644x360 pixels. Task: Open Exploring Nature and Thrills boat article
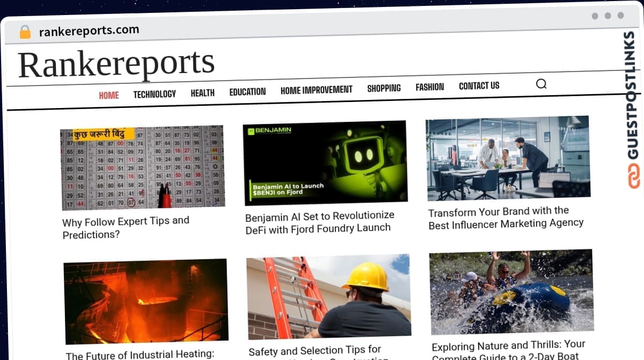pyautogui.click(x=508, y=349)
